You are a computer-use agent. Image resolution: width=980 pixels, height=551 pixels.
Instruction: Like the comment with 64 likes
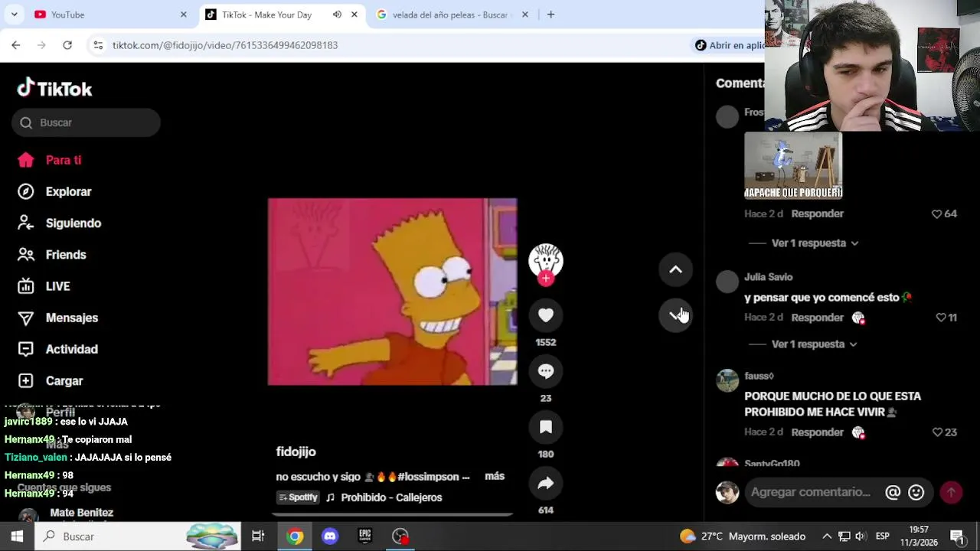(x=936, y=214)
